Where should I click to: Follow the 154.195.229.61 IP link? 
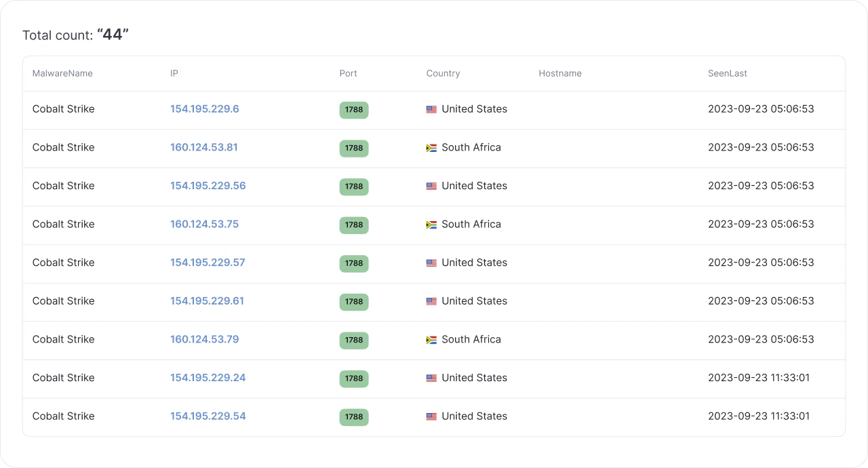click(x=207, y=301)
